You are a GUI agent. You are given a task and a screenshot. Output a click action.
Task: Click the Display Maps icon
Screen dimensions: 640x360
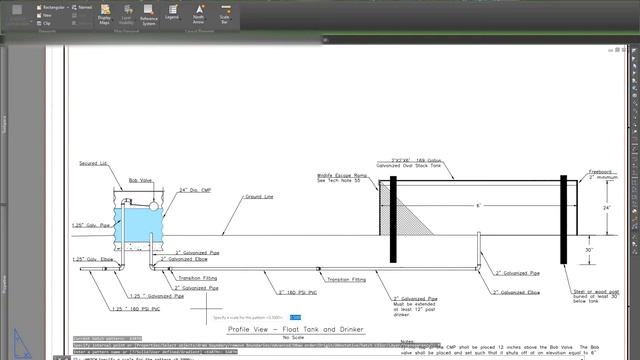(x=104, y=10)
